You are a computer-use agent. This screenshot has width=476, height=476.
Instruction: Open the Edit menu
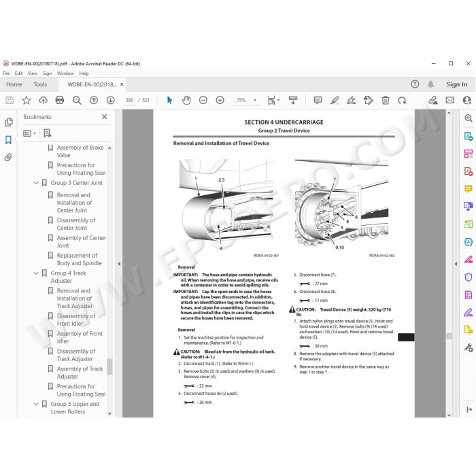click(x=18, y=73)
